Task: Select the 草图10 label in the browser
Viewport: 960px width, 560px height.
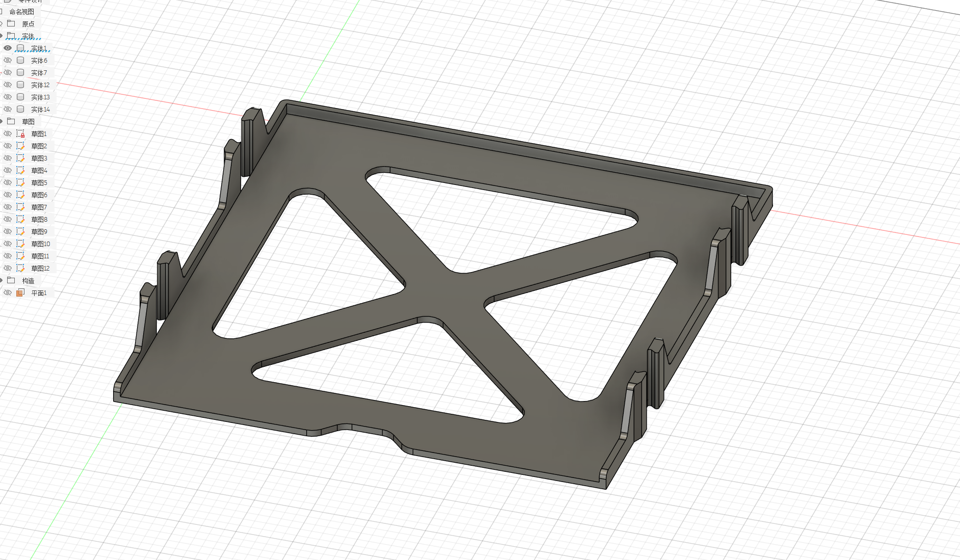Action: click(41, 244)
